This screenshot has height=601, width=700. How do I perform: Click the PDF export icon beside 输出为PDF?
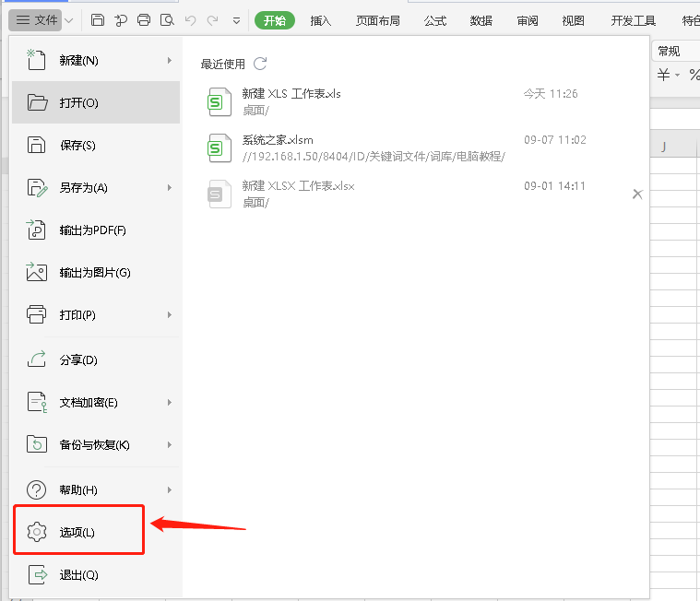pyautogui.click(x=36, y=230)
